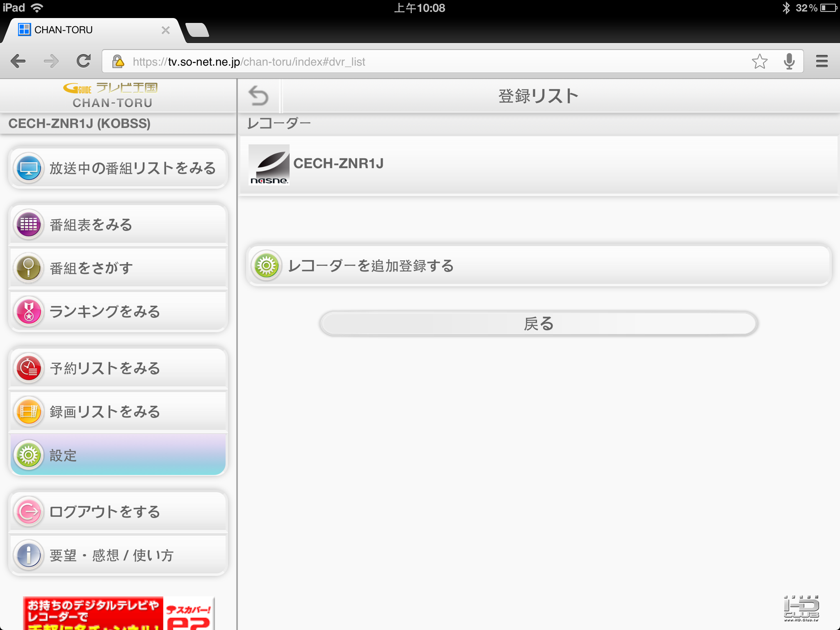Click the テレビ王国 CHAN-TORU logo

coord(112,95)
